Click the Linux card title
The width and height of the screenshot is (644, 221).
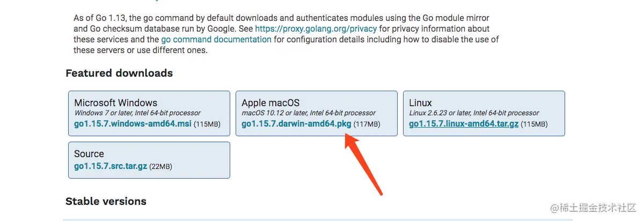pos(420,102)
